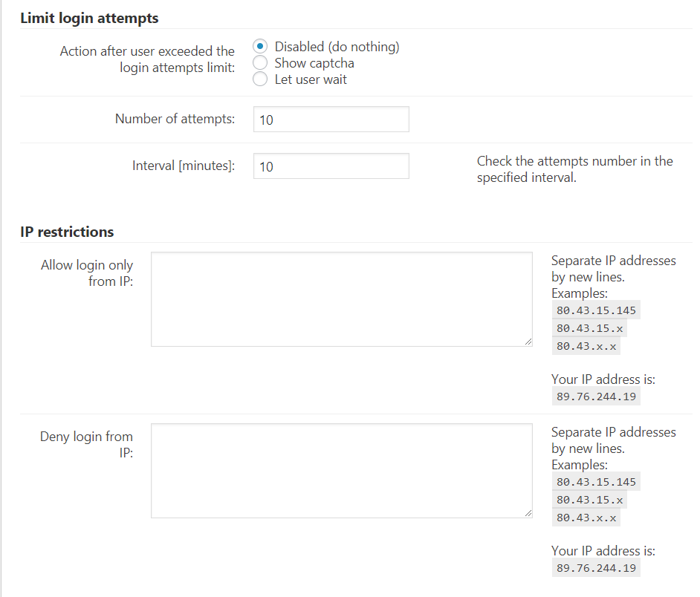
Task: Choose the "Show captcha" radio option
Action: 260,63
